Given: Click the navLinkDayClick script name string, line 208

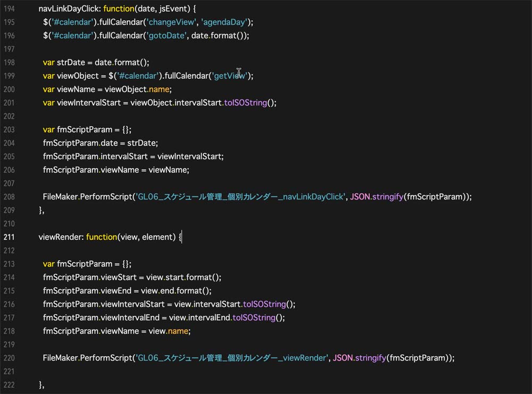Looking at the screenshot, I should pos(240,197).
